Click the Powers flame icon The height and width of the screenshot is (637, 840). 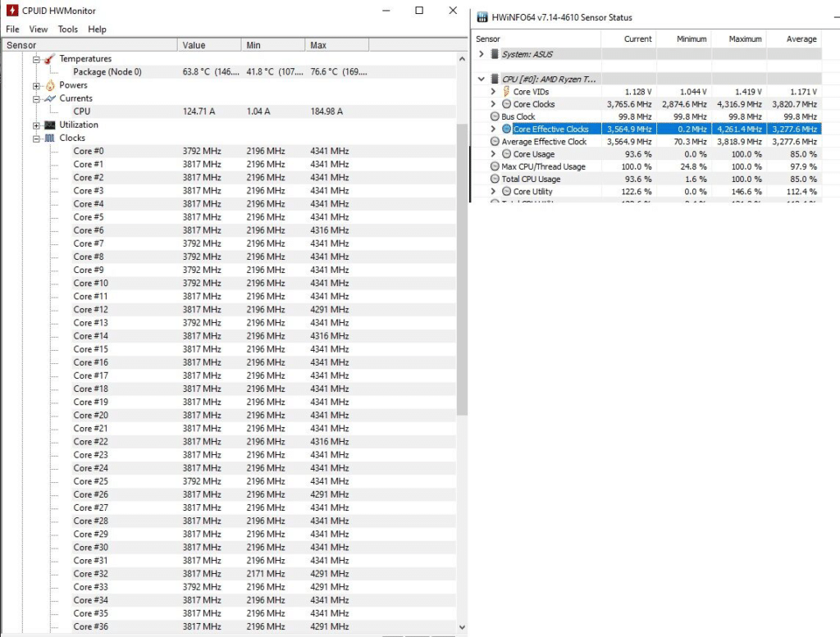click(50, 85)
